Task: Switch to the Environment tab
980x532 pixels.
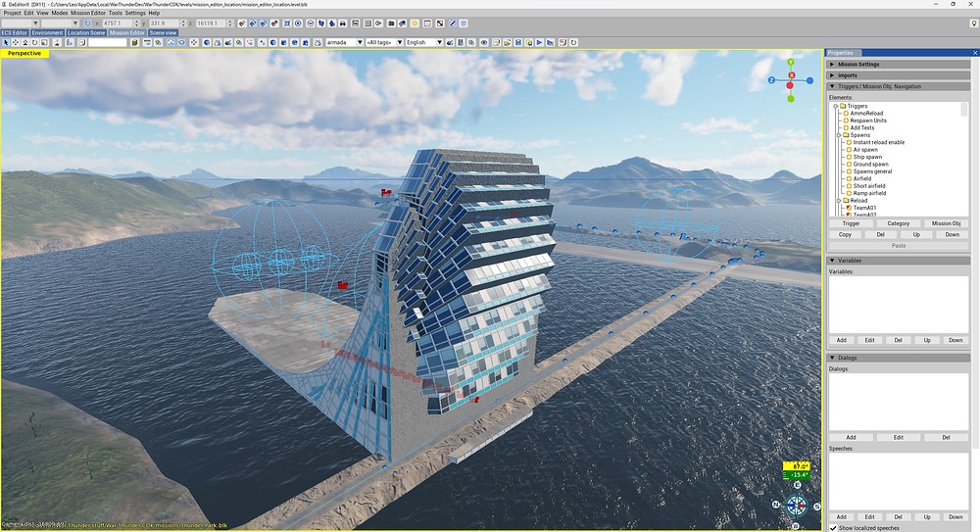Action: coord(47,32)
